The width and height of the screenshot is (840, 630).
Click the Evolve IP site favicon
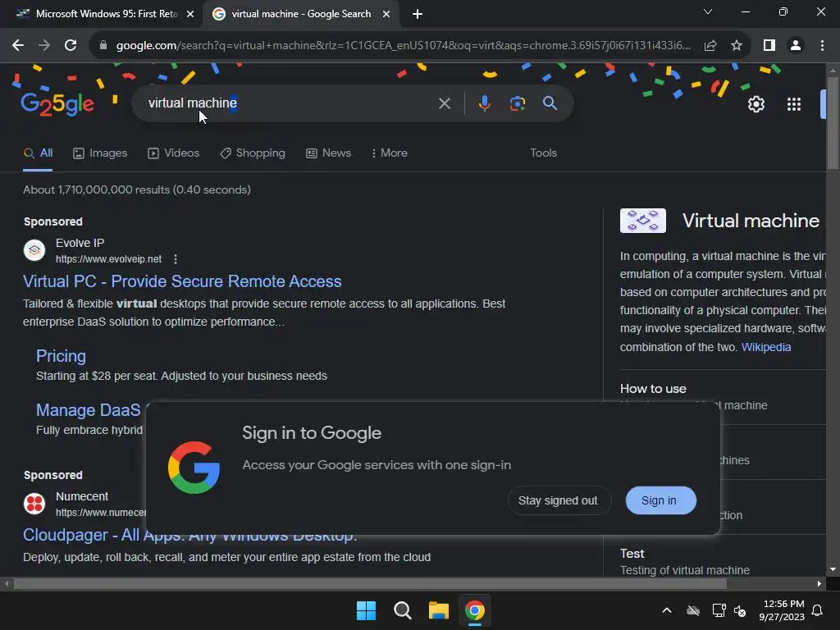point(34,250)
